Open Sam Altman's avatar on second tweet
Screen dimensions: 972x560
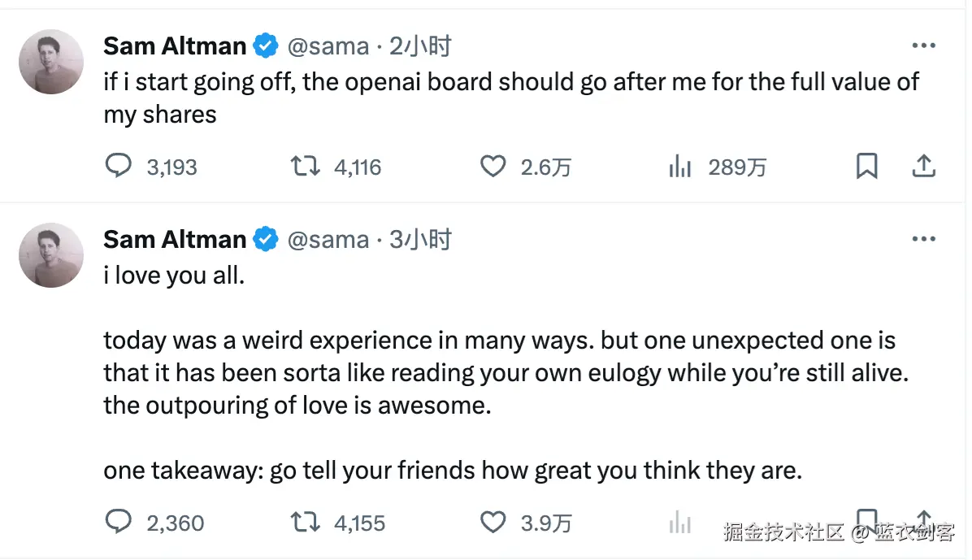(51, 255)
